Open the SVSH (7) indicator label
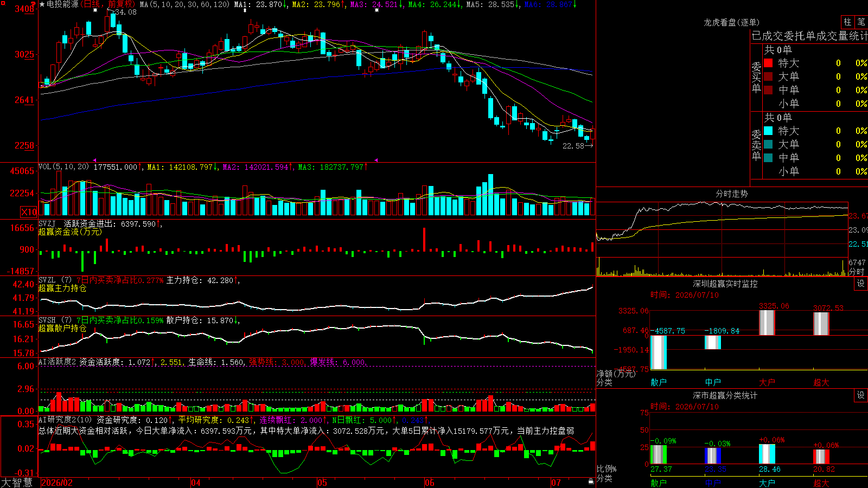The height and width of the screenshot is (488, 868). click(55, 320)
